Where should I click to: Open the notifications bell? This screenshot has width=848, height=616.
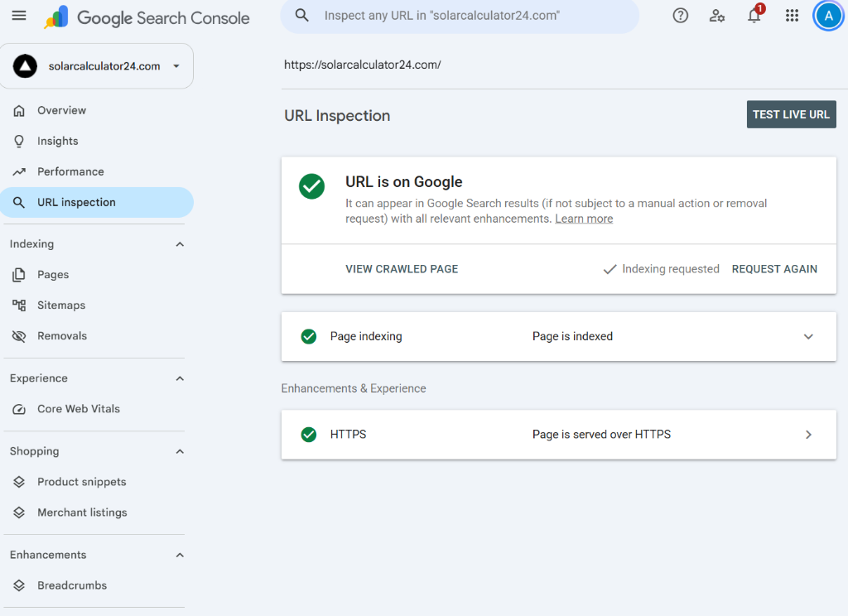coord(754,15)
